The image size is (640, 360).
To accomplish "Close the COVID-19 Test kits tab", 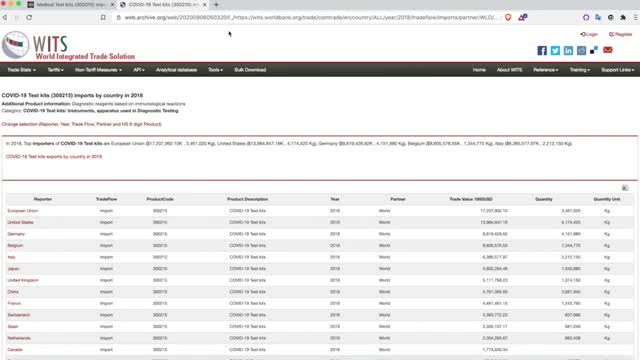I will coord(204,4).
